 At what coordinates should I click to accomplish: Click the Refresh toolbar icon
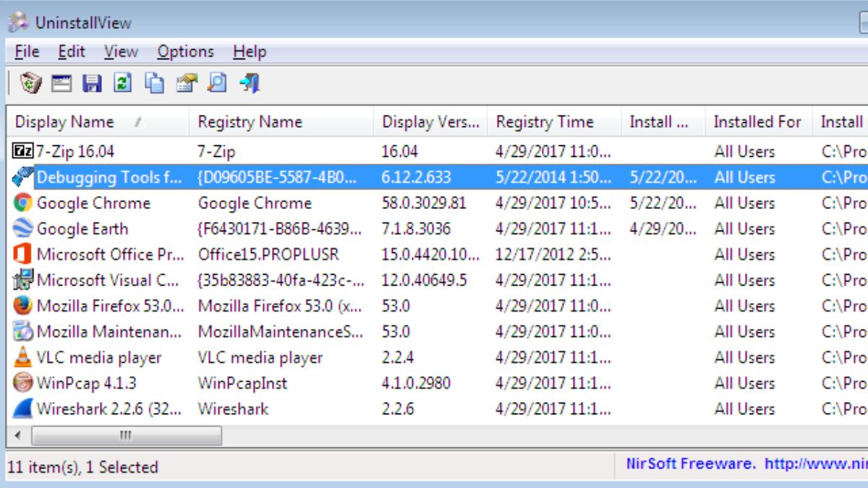pos(123,84)
